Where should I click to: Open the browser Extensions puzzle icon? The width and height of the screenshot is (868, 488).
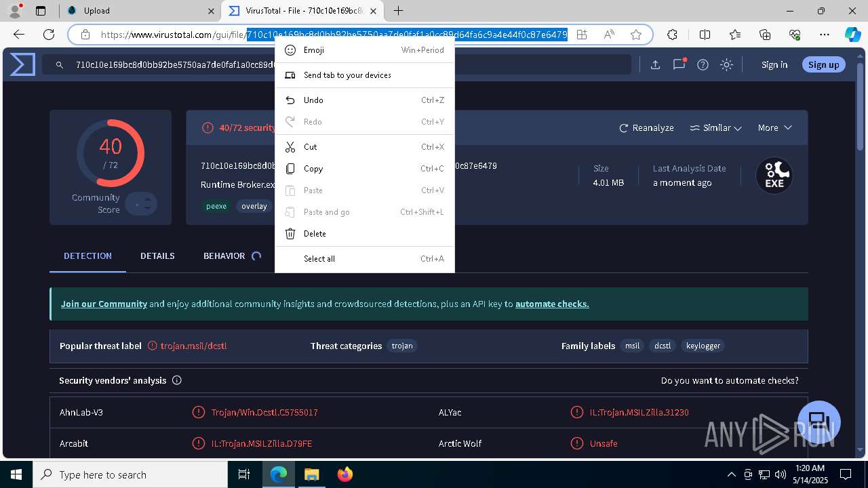pyautogui.click(x=672, y=35)
